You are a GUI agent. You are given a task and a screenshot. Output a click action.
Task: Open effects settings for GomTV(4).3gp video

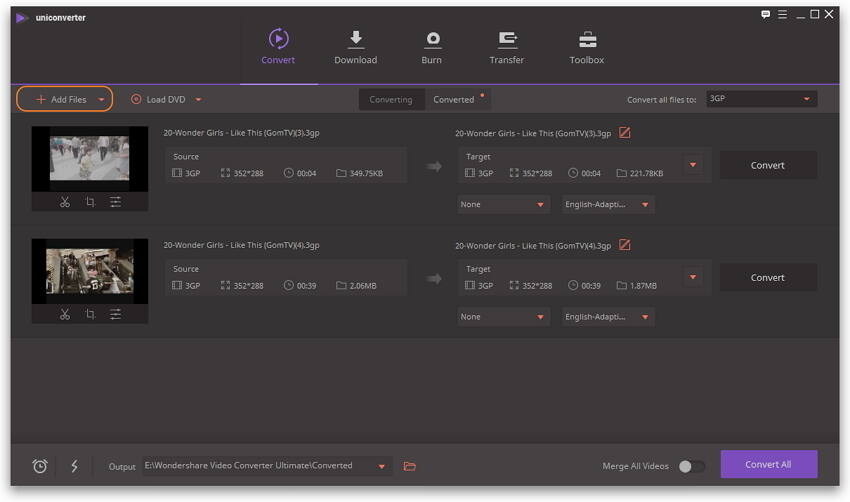coord(115,314)
